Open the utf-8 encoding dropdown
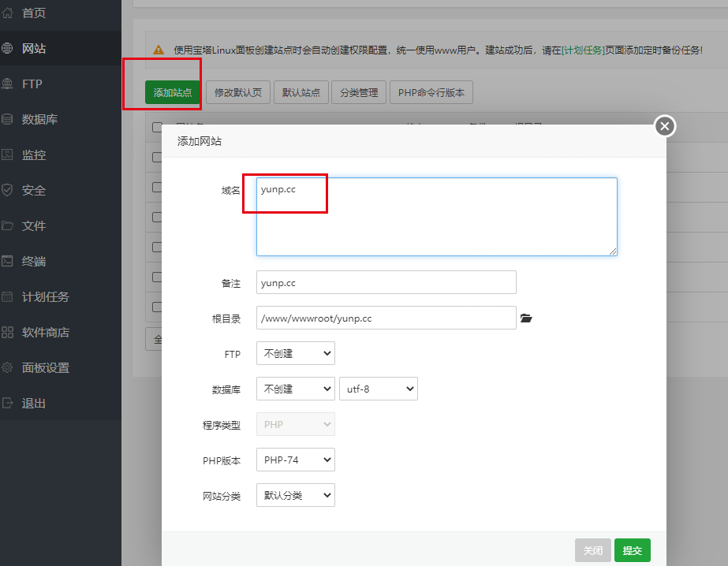The height and width of the screenshot is (566, 728). coord(379,389)
